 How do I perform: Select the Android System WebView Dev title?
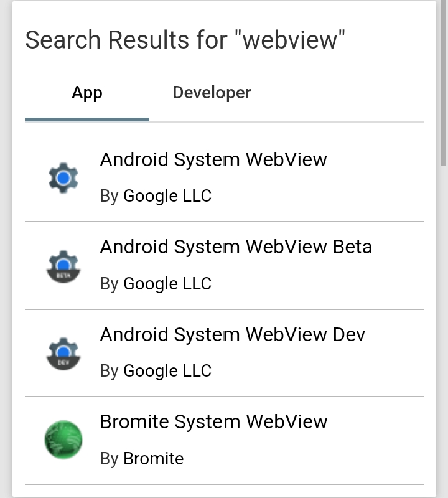tap(232, 335)
